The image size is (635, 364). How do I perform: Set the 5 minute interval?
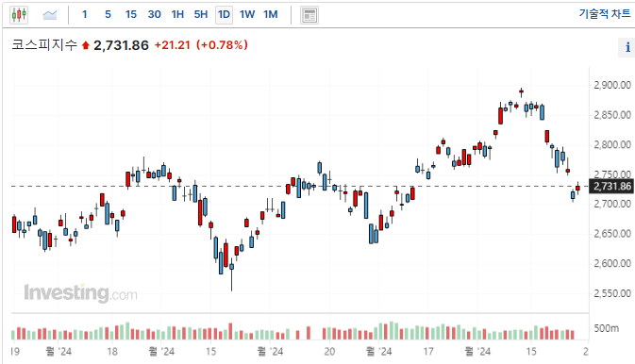108,14
